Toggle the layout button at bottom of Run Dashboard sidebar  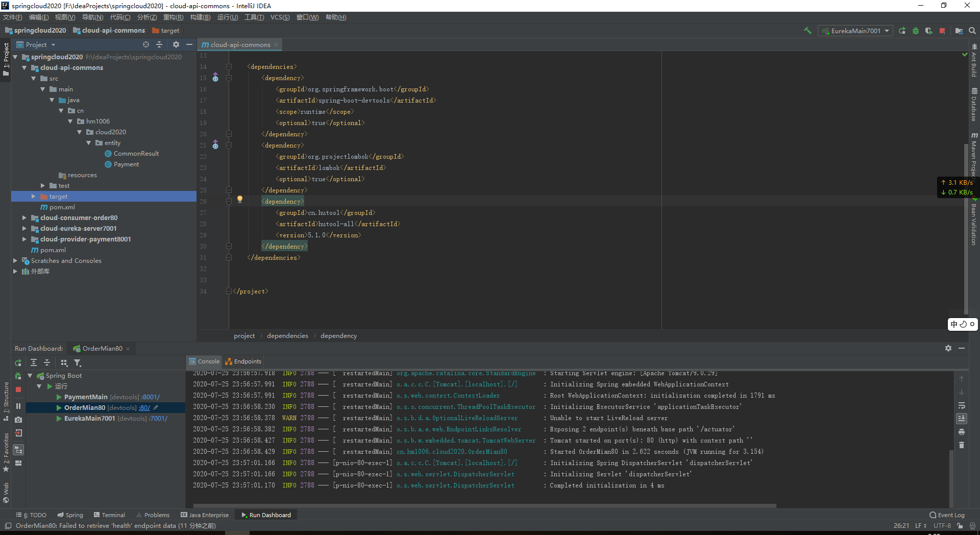tap(18, 463)
